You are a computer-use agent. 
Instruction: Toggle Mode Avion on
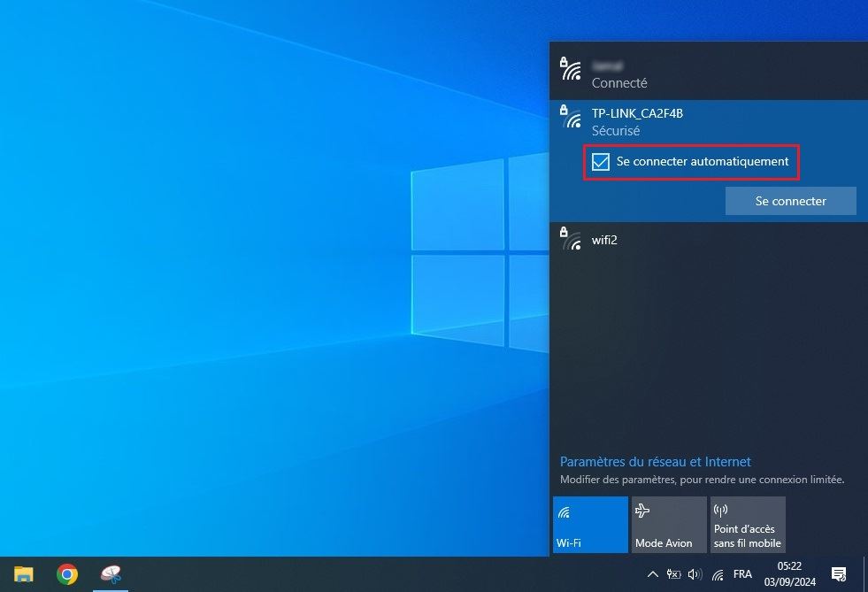pos(668,524)
